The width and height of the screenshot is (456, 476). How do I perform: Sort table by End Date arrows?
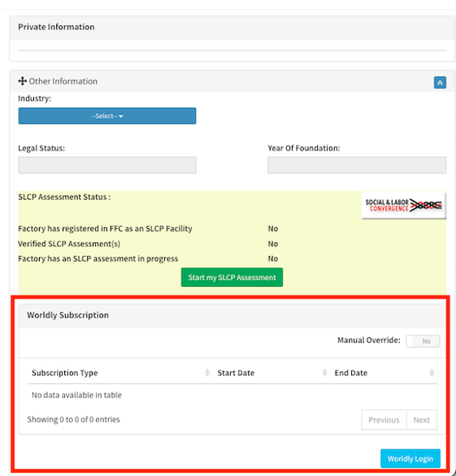pos(432,373)
